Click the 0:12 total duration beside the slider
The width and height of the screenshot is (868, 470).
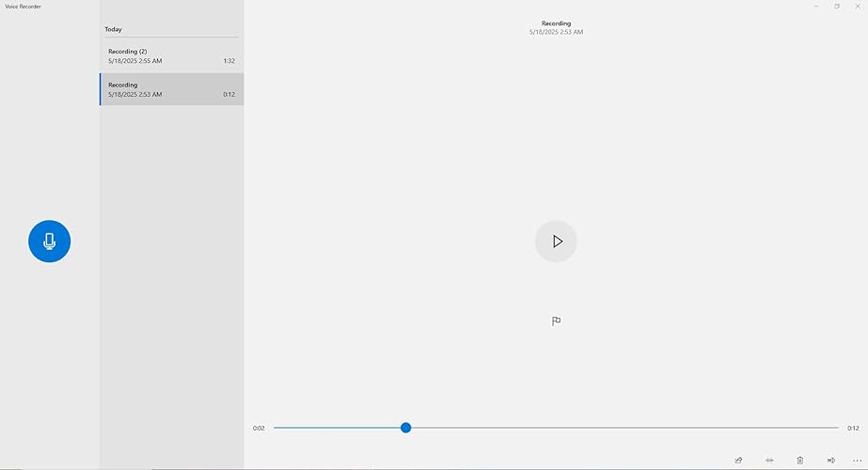(853, 428)
